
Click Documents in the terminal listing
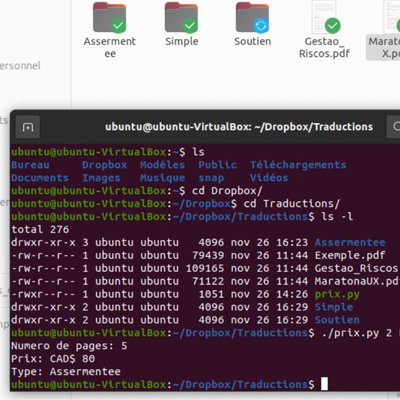click(40, 178)
